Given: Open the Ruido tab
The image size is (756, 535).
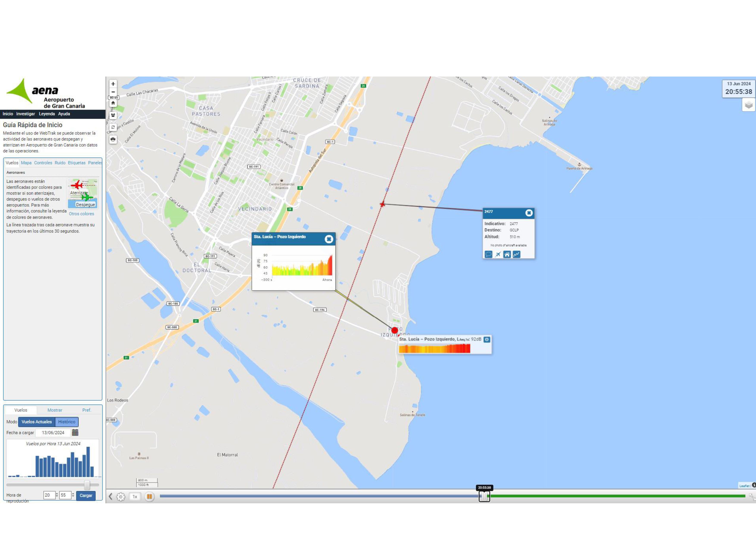Looking at the screenshot, I should (x=60, y=163).
